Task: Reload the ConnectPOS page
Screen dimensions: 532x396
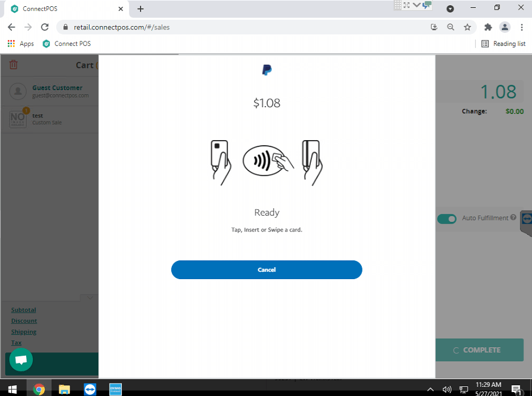Action: pyautogui.click(x=45, y=27)
